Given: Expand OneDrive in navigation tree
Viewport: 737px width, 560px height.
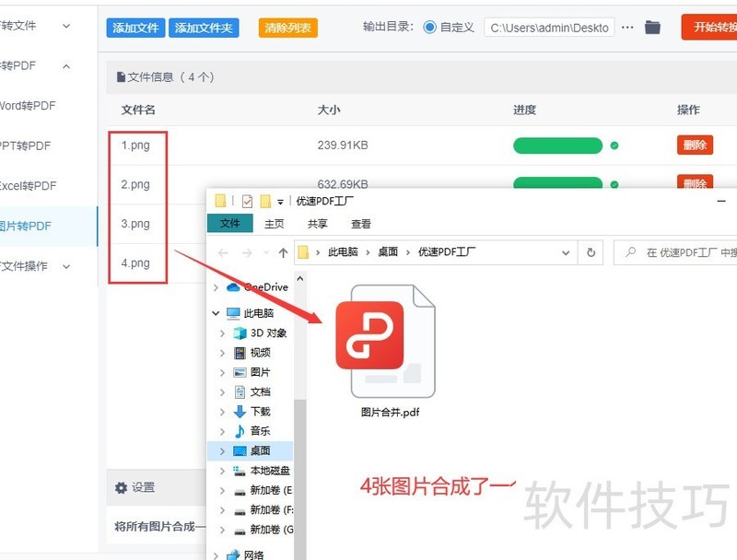Looking at the screenshot, I should pyautogui.click(x=216, y=287).
